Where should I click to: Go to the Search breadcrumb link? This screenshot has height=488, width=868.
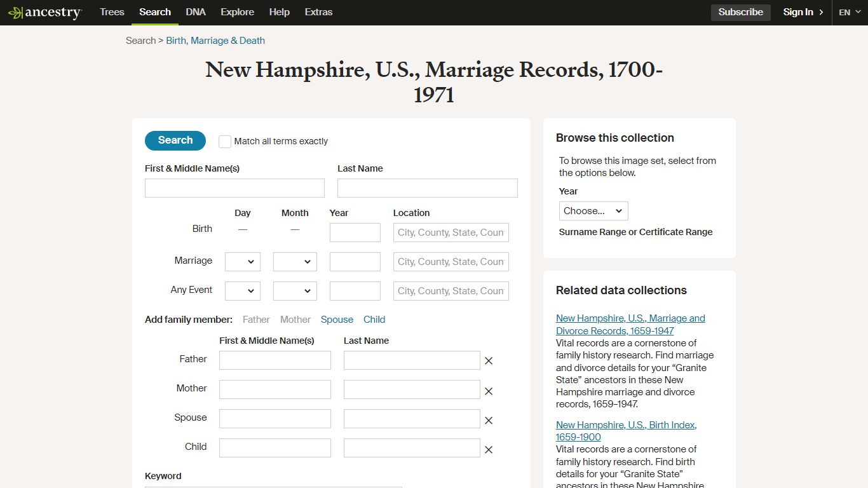140,41
